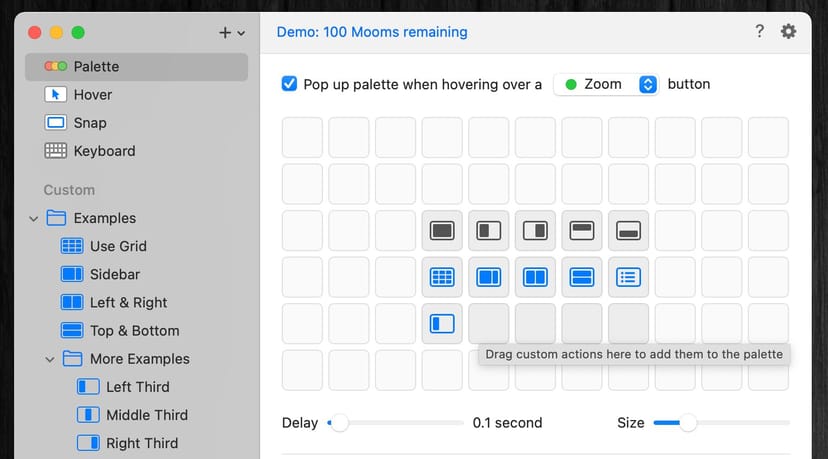Click the gray full-screen palette icon
Screen dimensions: 828x459
(442, 231)
